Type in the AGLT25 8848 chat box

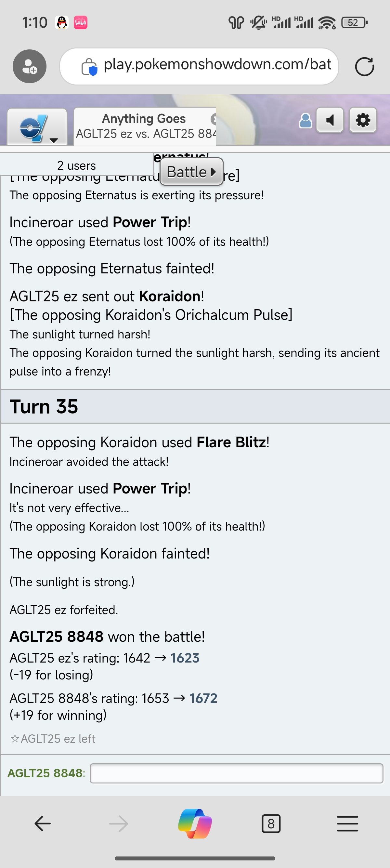click(x=236, y=773)
